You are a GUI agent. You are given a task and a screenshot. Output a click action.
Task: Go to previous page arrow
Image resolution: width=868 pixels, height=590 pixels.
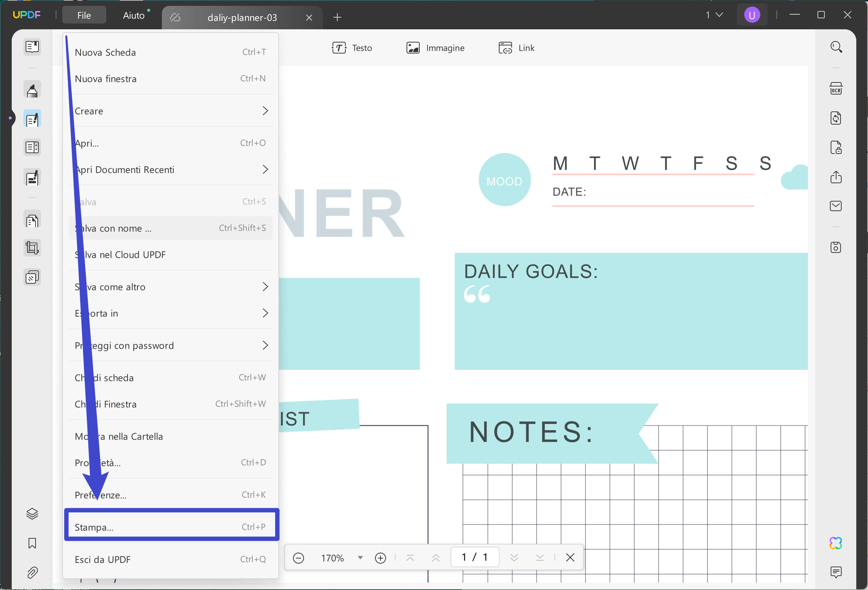pyautogui.click(x=435, y=558)
